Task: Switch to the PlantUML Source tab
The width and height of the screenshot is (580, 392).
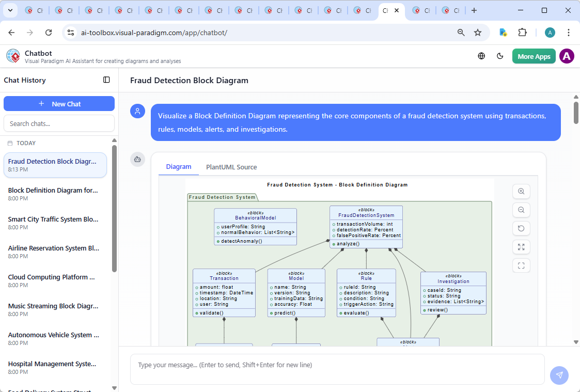Action: coord(231,167)
